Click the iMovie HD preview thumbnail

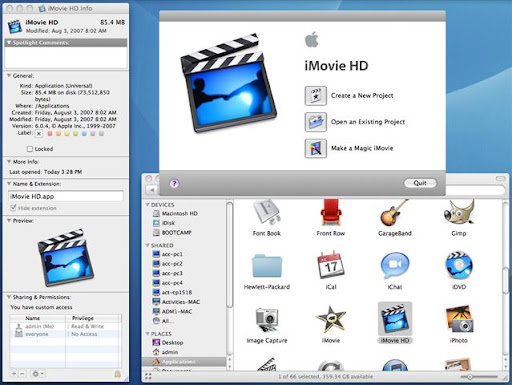click(x=66, y=257)
